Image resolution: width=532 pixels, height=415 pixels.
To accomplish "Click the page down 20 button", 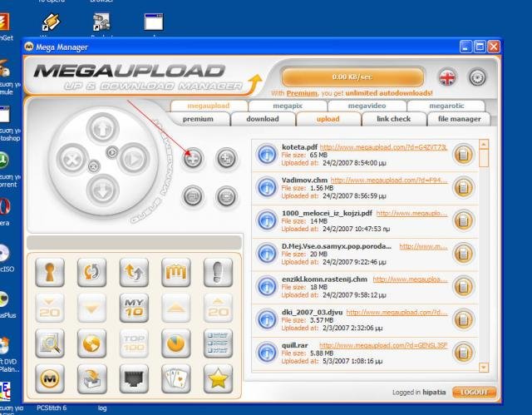I will coord(50,308).
